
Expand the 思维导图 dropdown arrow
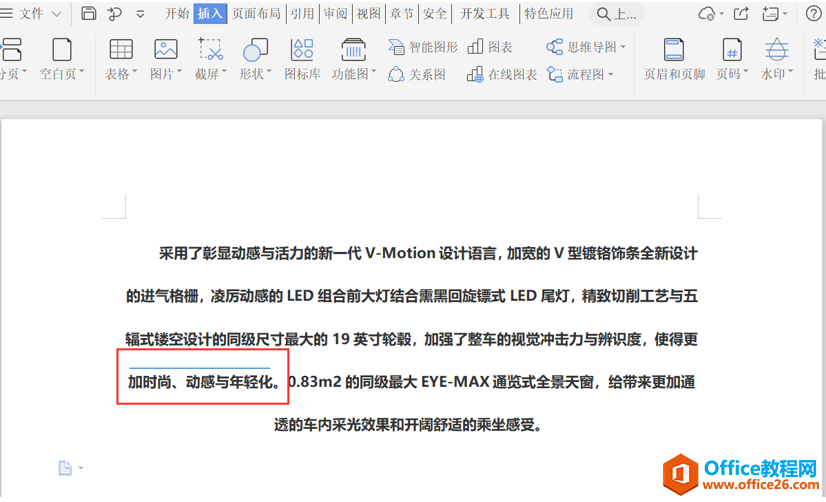[x=623, y=47]
